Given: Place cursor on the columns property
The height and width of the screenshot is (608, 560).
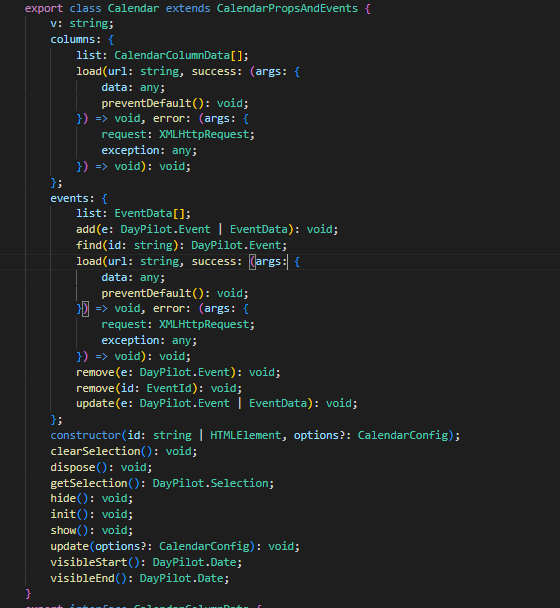Looking at the screenshot, I should (73, 40).
